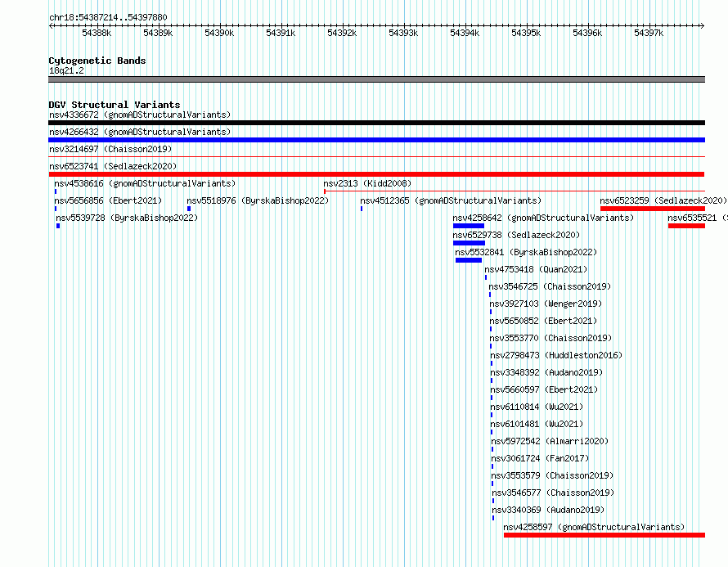
Task: Click nsv3553579 Chaisson2019 variant label
Action: coord(552,475)
